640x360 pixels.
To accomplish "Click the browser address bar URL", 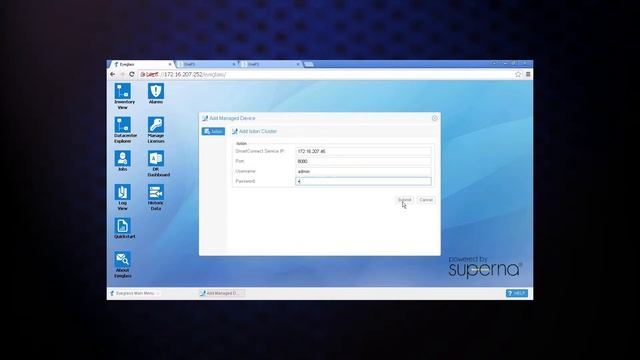I will [182, 74].
